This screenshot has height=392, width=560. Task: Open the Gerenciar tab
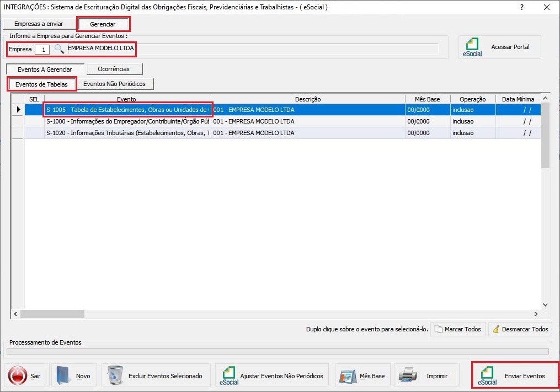pos(103,24)
